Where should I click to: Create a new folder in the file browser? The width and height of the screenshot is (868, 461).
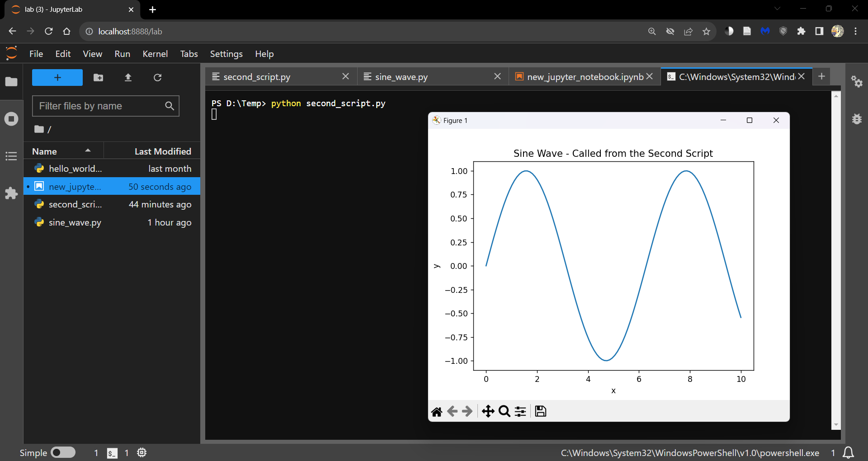(98, 77)
